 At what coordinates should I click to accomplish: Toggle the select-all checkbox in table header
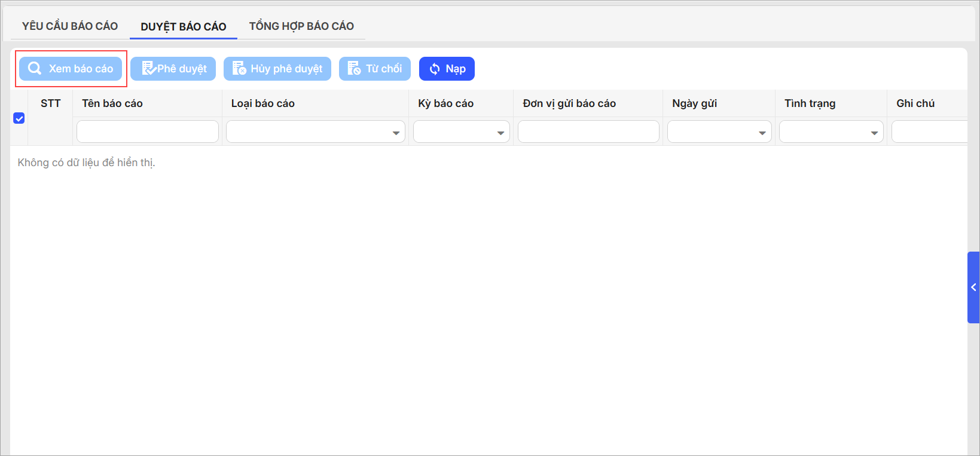(19, 118)
